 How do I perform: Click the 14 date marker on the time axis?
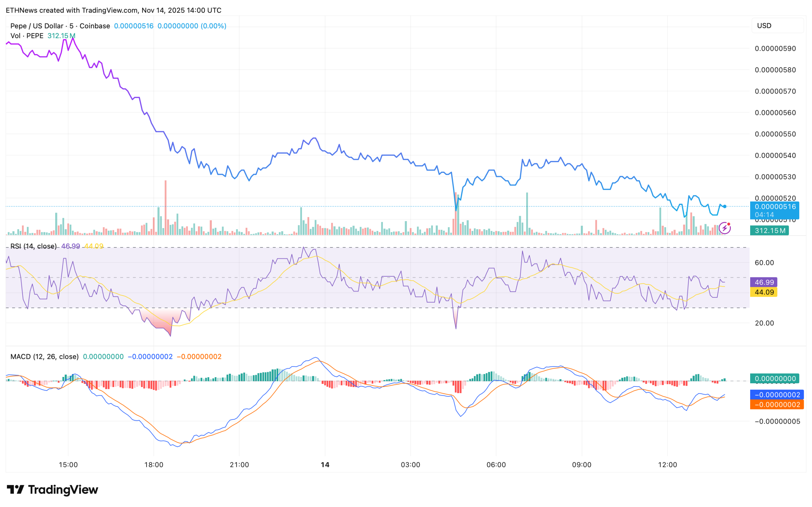coord(325,465)
